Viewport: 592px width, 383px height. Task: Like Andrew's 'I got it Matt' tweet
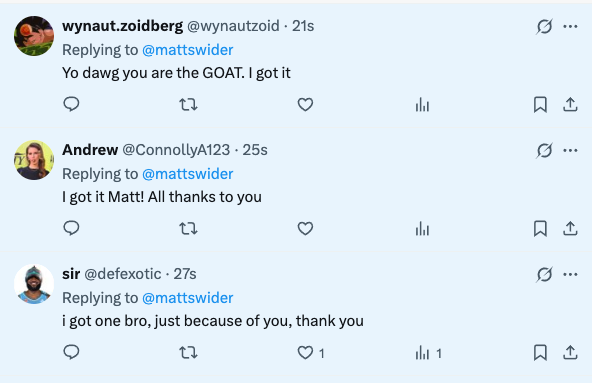305,229
